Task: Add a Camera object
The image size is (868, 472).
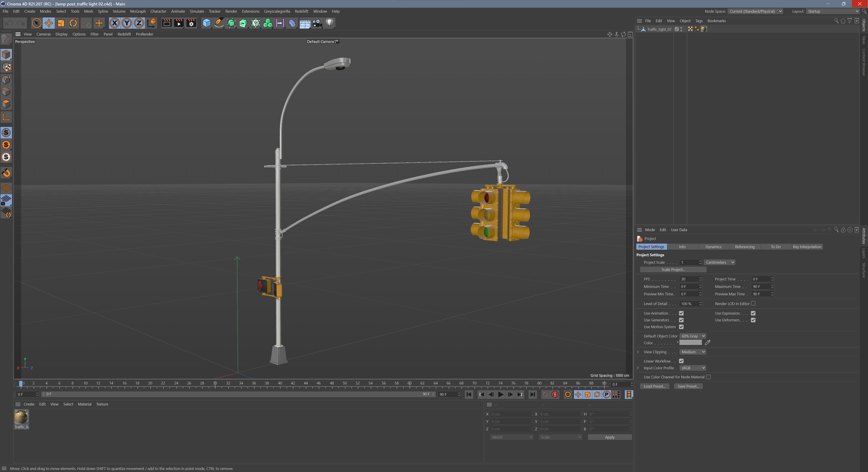Action: tap(317, 23)
